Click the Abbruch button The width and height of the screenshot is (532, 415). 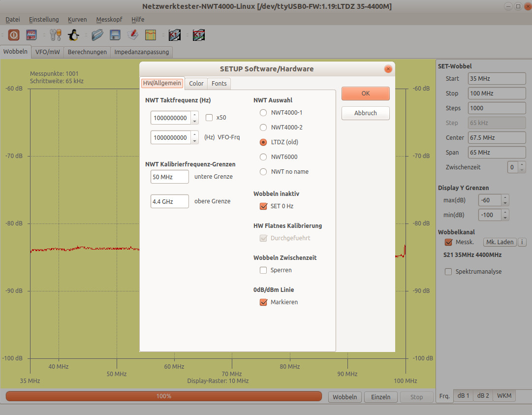click(x=365, y=113)
